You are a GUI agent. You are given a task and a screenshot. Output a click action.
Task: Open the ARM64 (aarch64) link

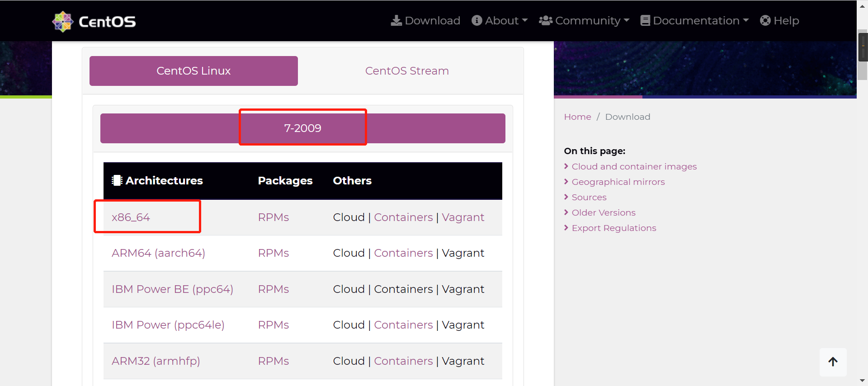pyautogui.click(x=158, y=253)
